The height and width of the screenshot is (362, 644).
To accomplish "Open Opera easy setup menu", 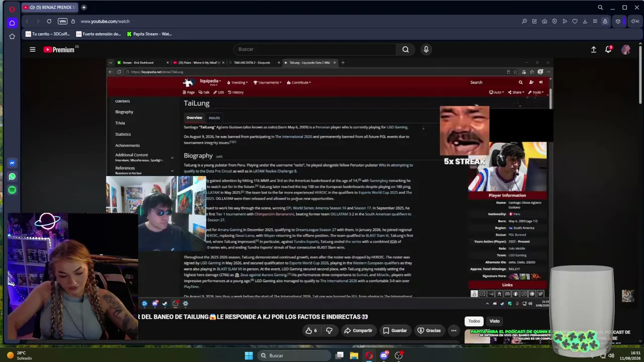I will pos(595,21).
